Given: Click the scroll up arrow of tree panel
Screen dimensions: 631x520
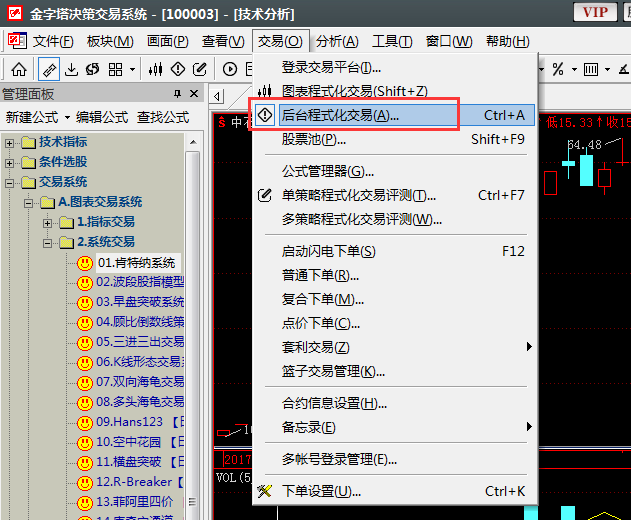Looking at the screenshot, I should coord(193,142).
